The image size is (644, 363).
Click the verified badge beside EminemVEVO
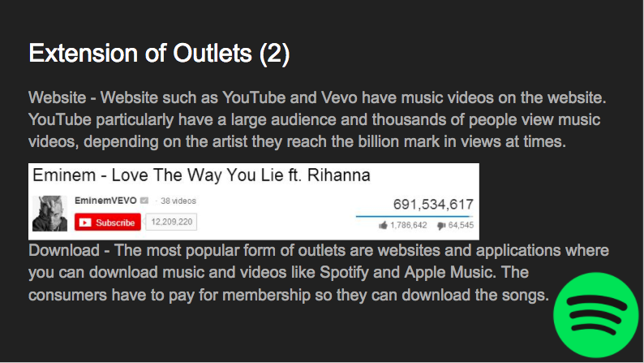point(143,201)
